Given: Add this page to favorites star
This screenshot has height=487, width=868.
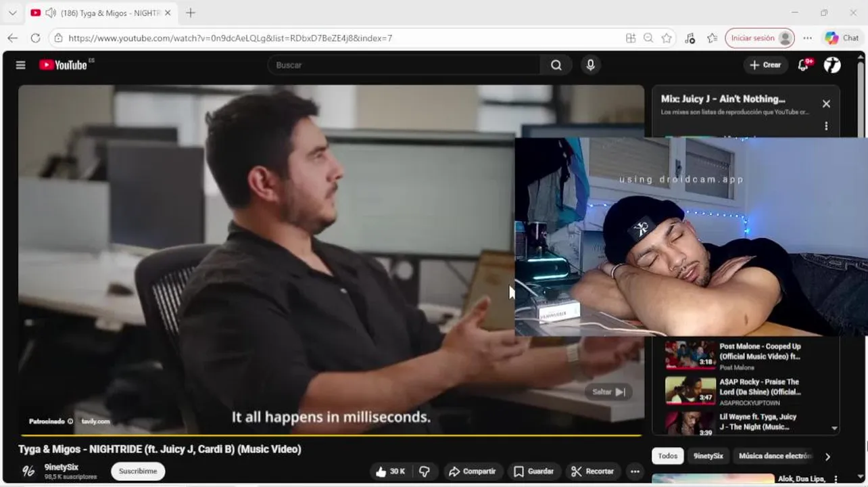Looking at the screenshot, I should (x=667, y=38).
